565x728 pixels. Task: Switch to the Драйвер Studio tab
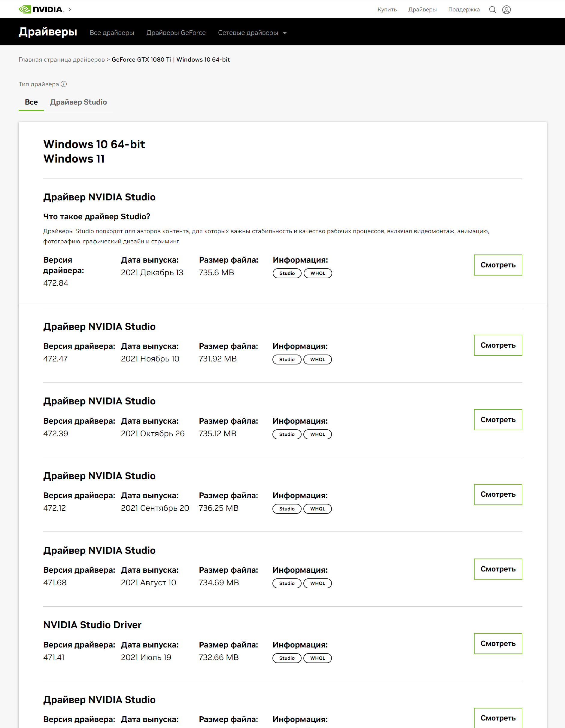click(78, 102)
